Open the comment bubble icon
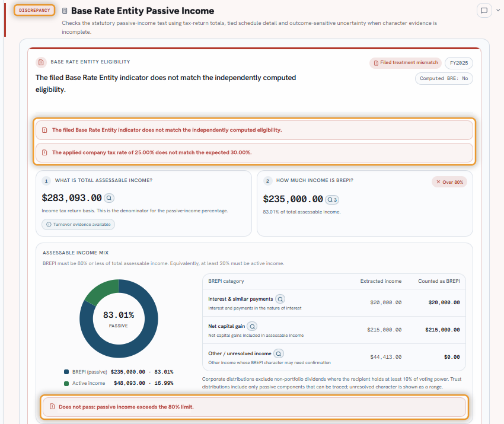Viewport: 504px width, 424px height. click(484, 10)
